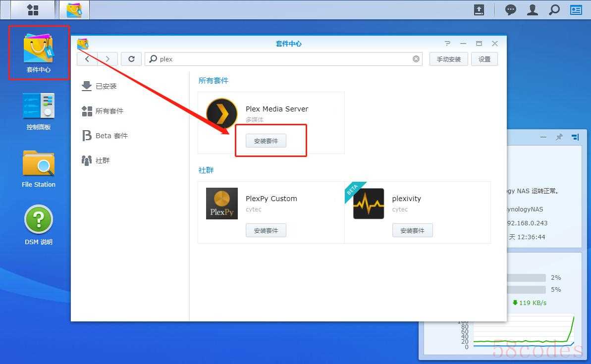Viewport: 591px width, 364px height.
Task: Select 已安装 in sidebar
Action: tap(99, 86)
